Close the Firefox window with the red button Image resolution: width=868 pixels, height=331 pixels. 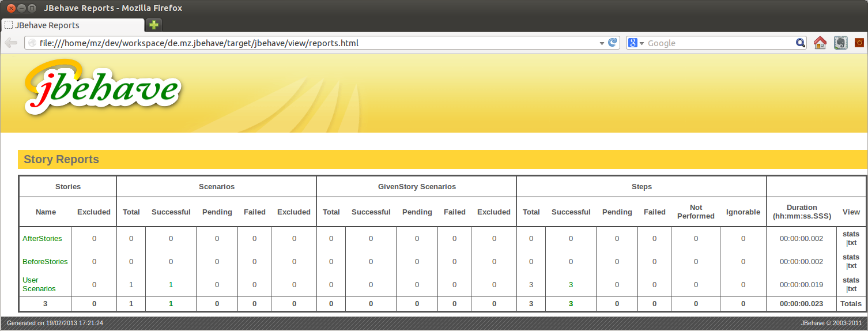click(11, 8)
